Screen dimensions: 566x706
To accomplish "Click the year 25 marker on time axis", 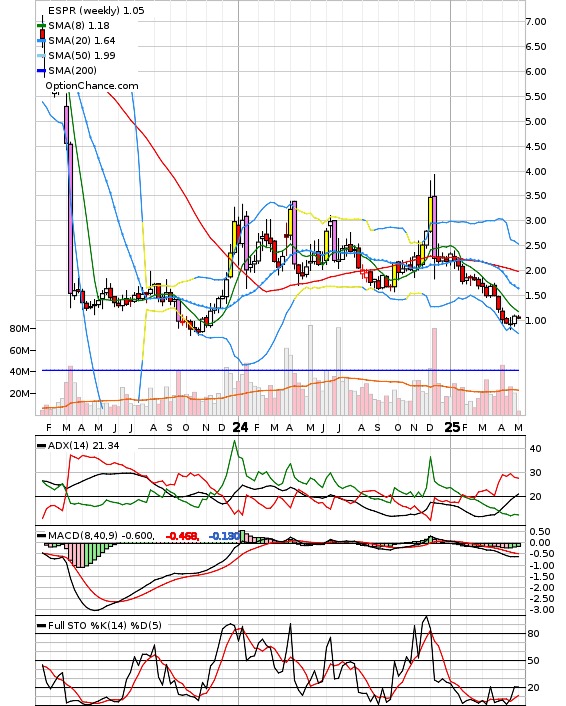I will point(452,427).
